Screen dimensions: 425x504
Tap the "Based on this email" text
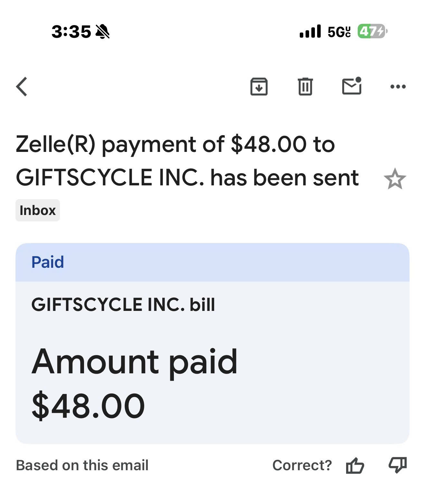[x=82, y=465]
